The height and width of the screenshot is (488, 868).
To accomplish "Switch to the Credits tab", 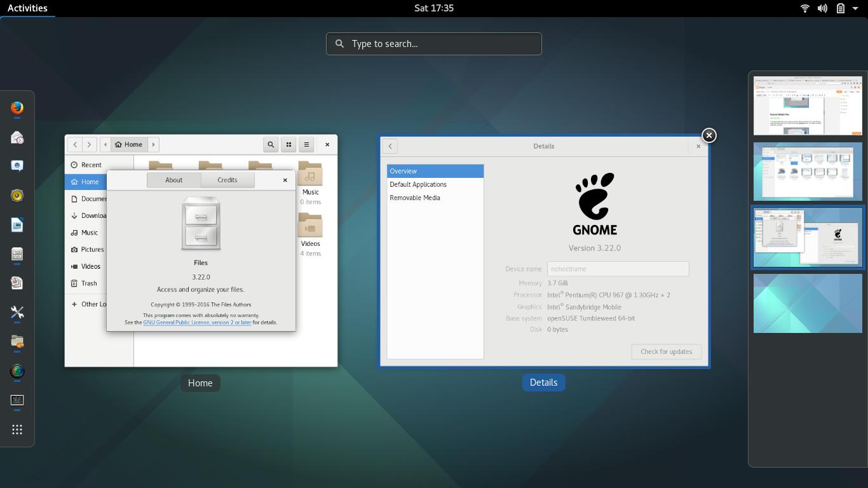I will 227,180.
